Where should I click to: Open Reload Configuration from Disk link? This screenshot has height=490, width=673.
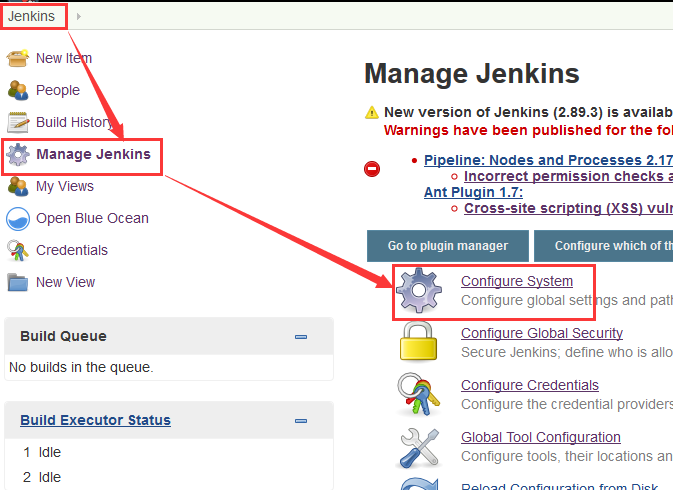tap(559, 487)
